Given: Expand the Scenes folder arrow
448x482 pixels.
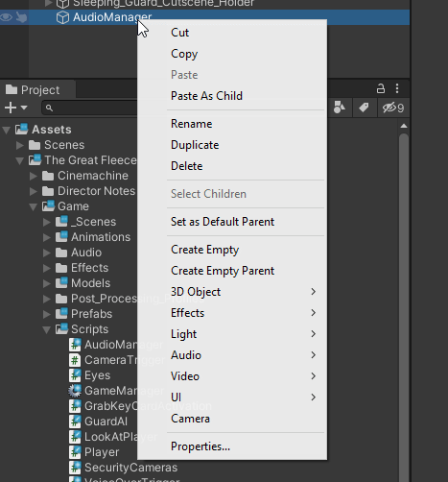Looking at the screenshot, I should tap(20, 145).
